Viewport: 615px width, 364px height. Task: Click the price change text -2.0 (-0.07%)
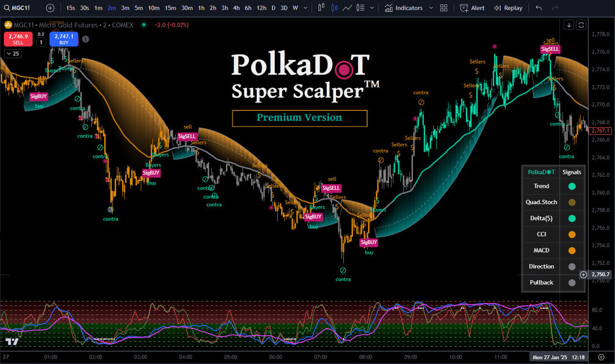tap(171, 24)
